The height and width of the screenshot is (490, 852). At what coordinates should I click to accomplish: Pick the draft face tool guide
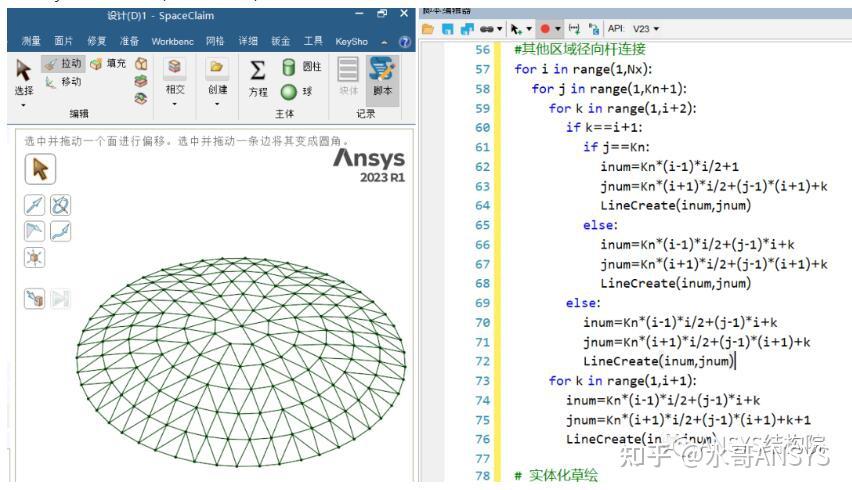pyautogui.click(x=35, y=231)
